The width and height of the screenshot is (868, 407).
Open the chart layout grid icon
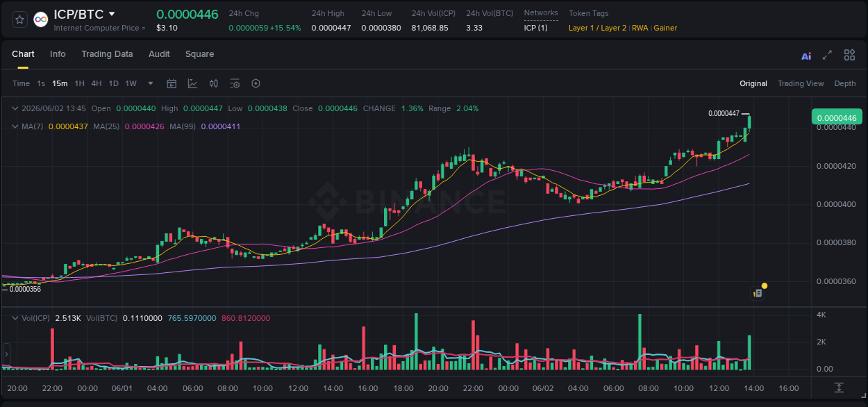pos(849,55)
